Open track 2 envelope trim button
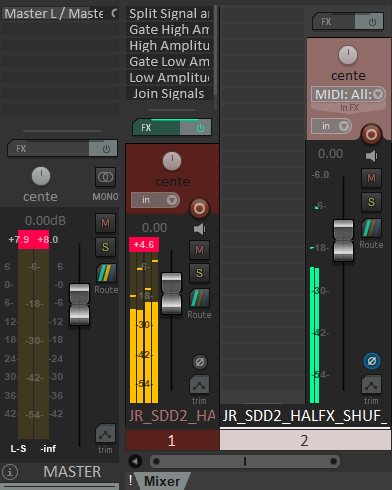392x490 pixels. (x=371, y=384)
